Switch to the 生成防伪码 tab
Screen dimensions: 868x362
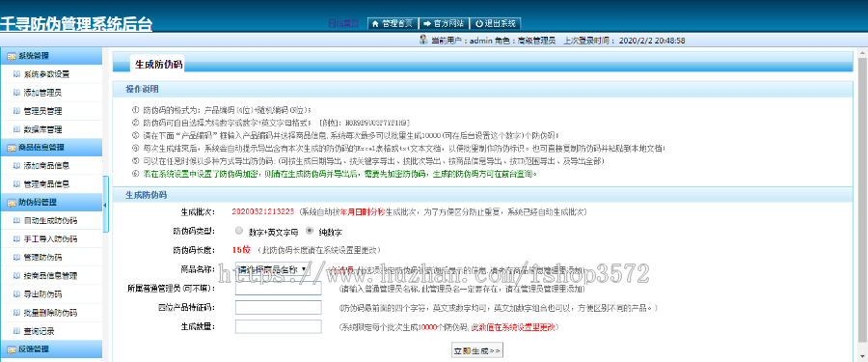click(159, 65)
